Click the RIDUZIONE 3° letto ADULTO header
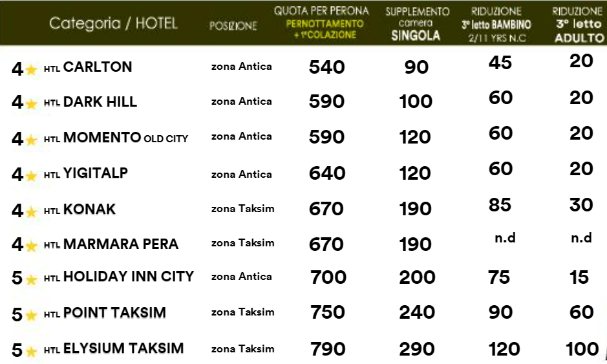This screenshot has height=364, width=607. click(579, 25)
